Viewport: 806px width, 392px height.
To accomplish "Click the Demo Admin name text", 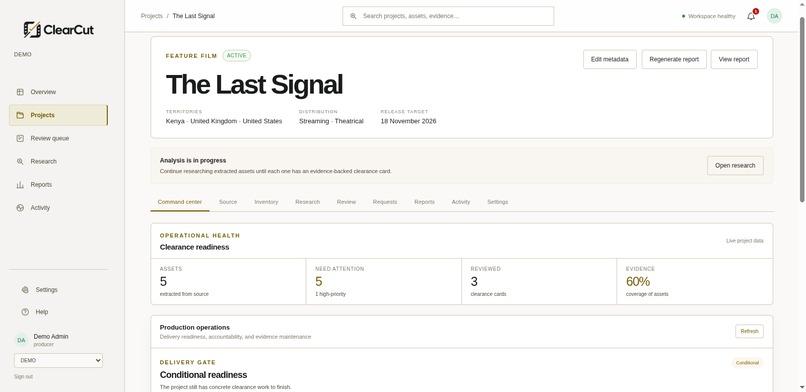I will pyautogui.click(x=51, y=337).
